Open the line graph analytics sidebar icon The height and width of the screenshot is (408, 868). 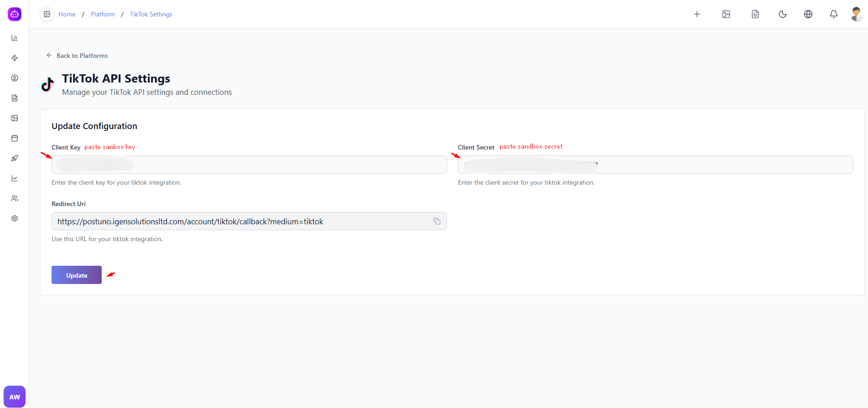[x=15, y=178]
